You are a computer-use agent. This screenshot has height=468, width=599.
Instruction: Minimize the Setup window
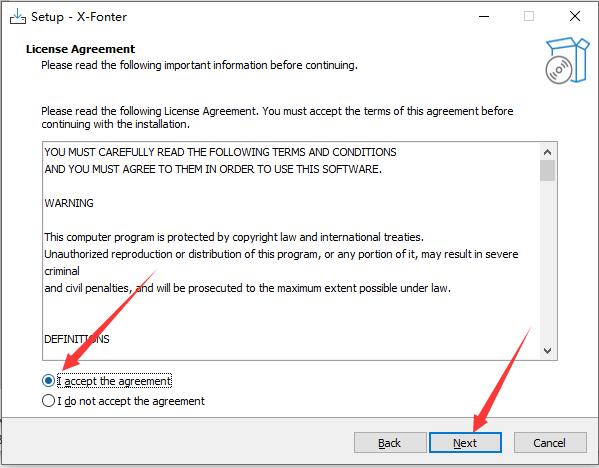pos(484,16)
